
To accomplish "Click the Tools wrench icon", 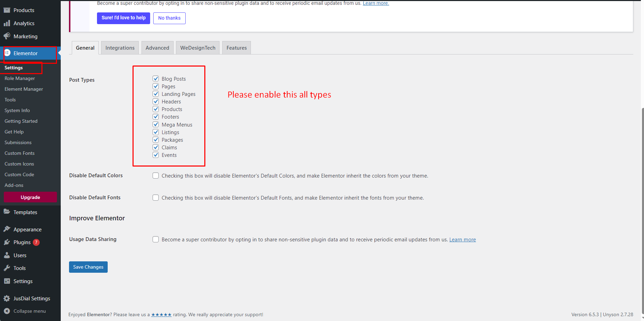I will (7, 268).
